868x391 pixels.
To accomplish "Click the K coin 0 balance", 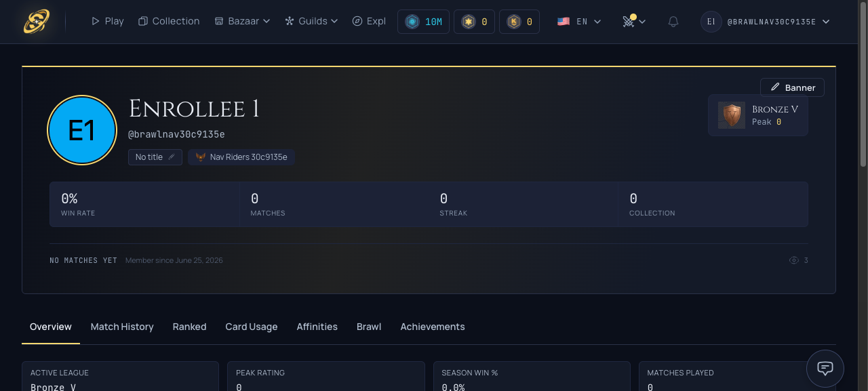I will [519, 22].
